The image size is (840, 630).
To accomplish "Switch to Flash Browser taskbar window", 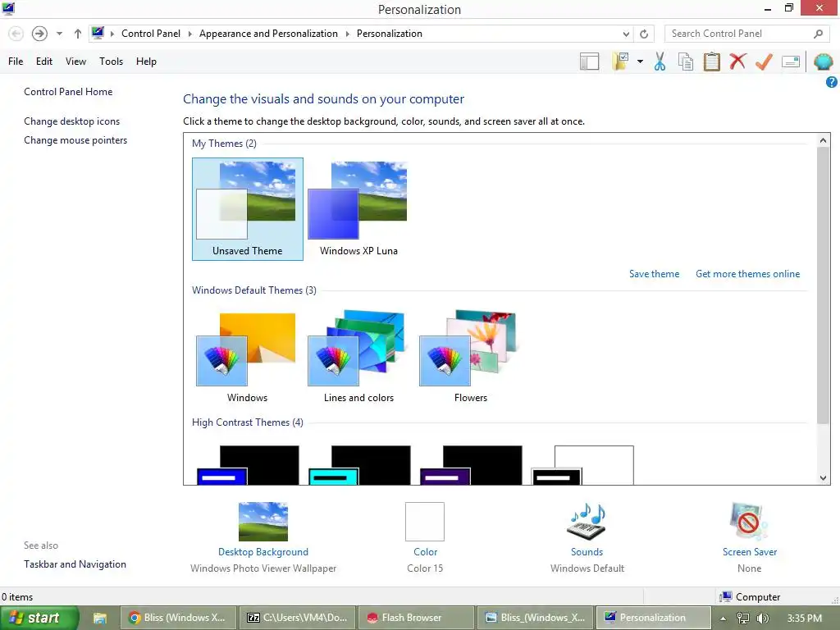I will pyautogui.click(x=416, y=618).
